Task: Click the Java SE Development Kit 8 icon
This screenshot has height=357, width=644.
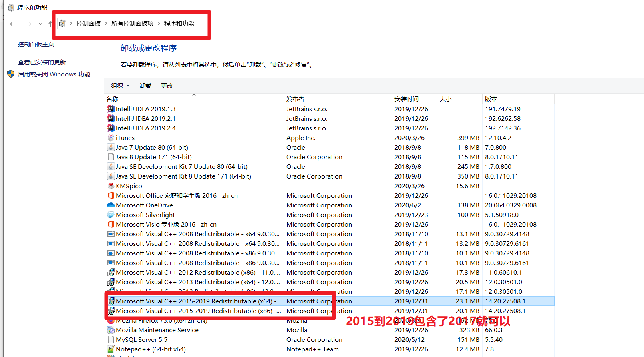Action: click(x=111, y=176)
